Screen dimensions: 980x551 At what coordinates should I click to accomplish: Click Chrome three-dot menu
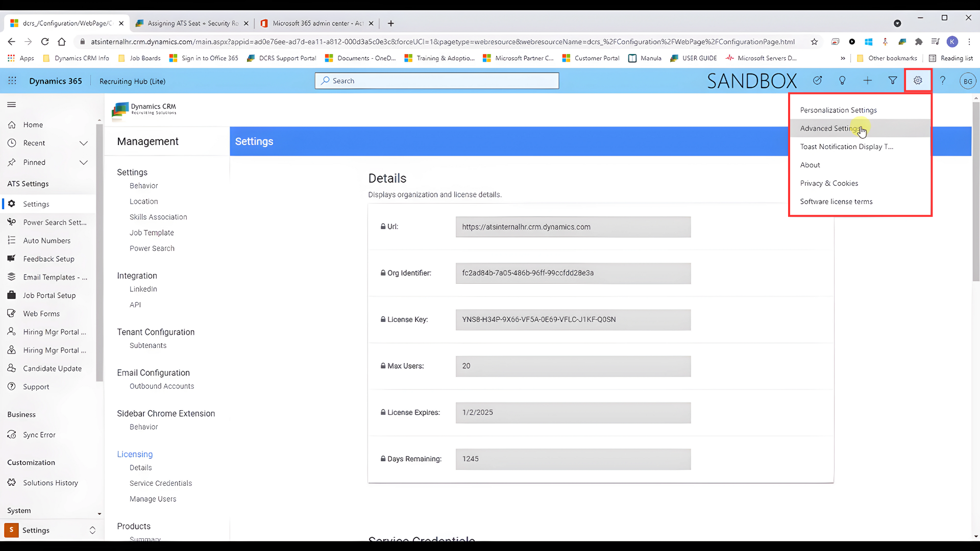(x=969, y=42)
